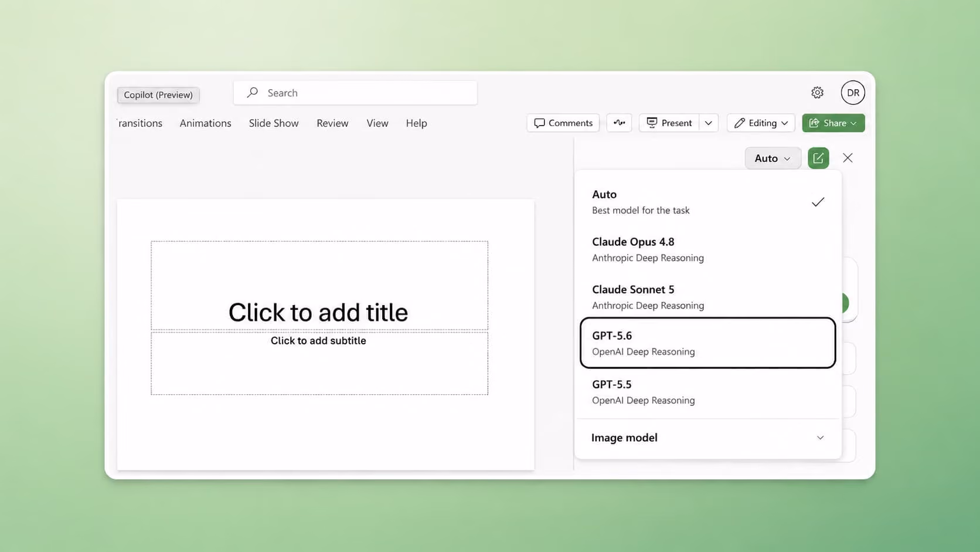This screenshot has width=980, height=552.
Task: Open the settings gear icon
Action: [817, 93]
